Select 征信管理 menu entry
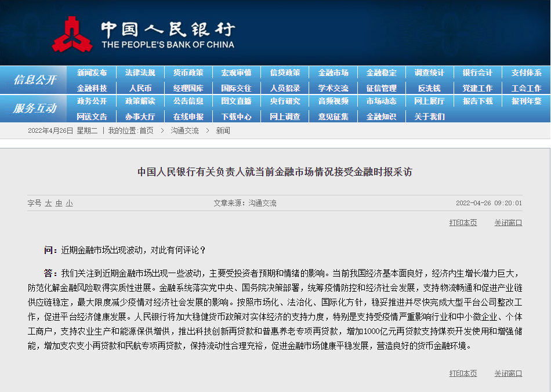Image resolution: width=551 pixels, height=392 pixels. coord(381,88)
